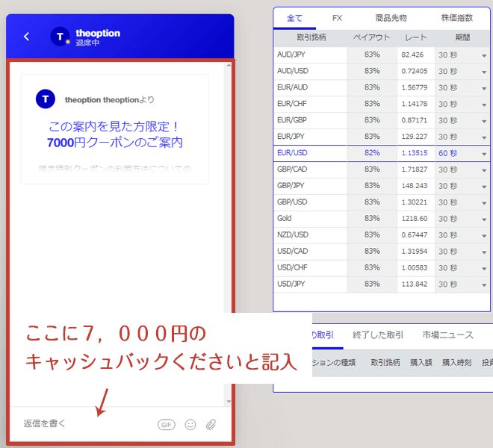Open the emoji picker smiley icon
Image resolution: width=493 pixels, height=448 pixels.
pos(190,425)
